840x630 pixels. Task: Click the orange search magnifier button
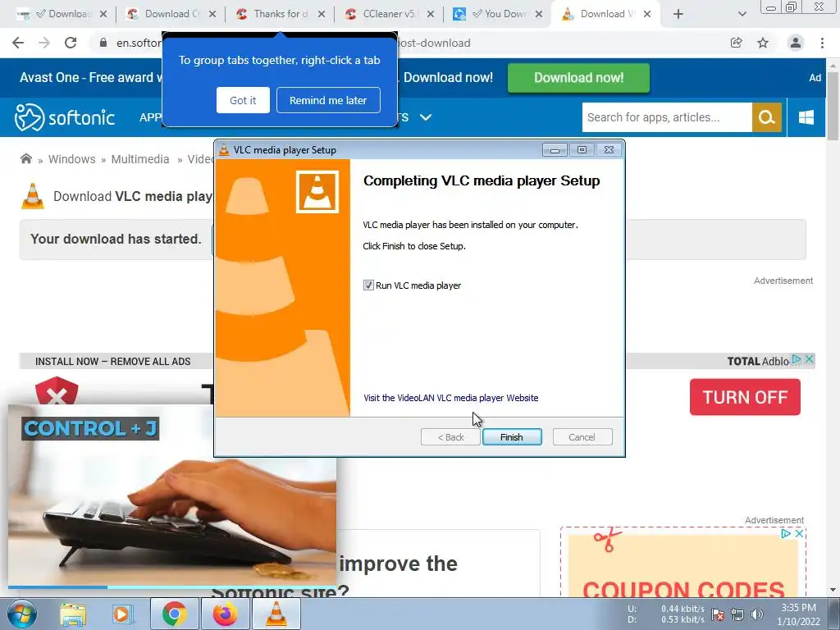[767, 117]
